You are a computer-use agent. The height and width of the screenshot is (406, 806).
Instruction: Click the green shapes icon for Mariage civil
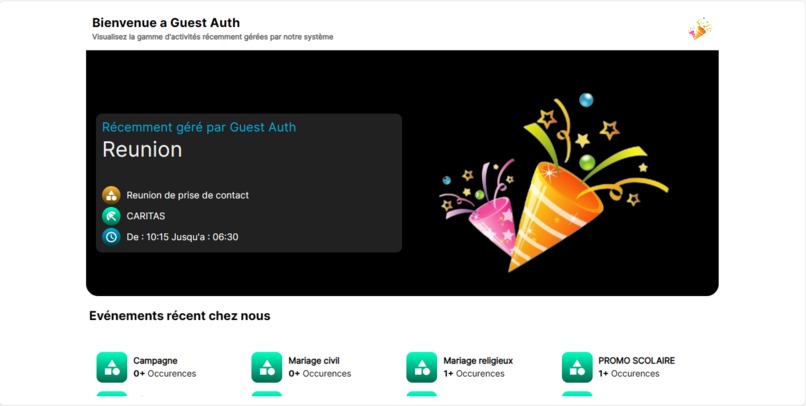tap(266, 367)
